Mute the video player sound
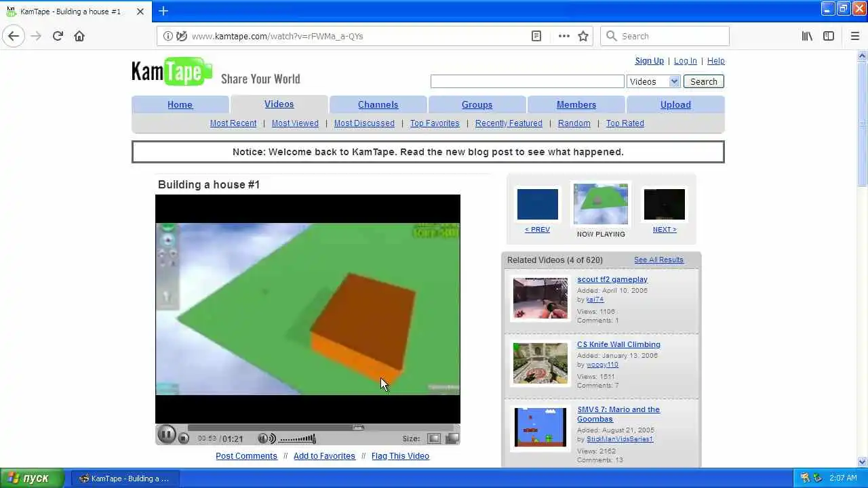The image size is (868, 488). pyautogui.click(x=267, y=439)
